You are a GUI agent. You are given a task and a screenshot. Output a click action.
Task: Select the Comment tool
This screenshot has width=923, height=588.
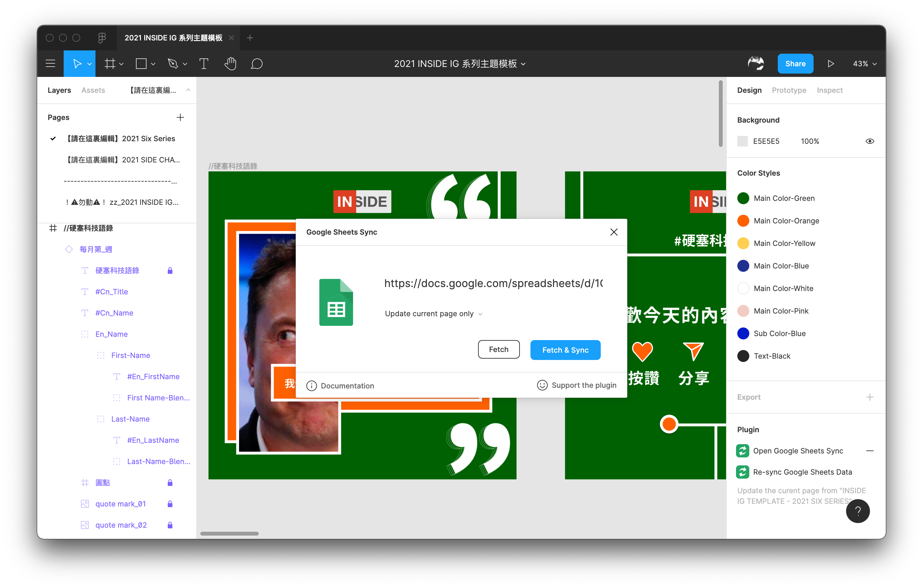(x=256, y=64)
